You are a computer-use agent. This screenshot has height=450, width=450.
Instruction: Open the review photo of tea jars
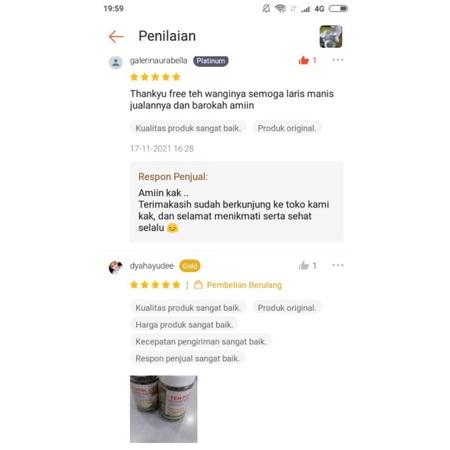(x=164, y=409)
